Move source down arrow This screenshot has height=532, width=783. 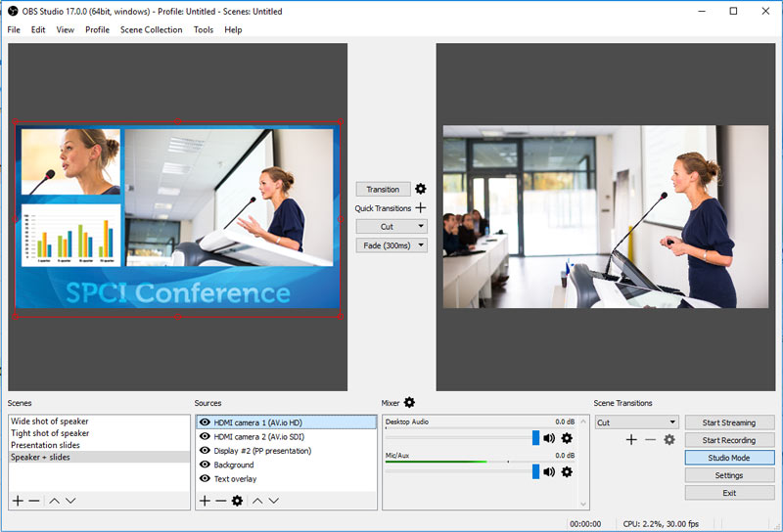pyautogui.click(x=274, y=501)
